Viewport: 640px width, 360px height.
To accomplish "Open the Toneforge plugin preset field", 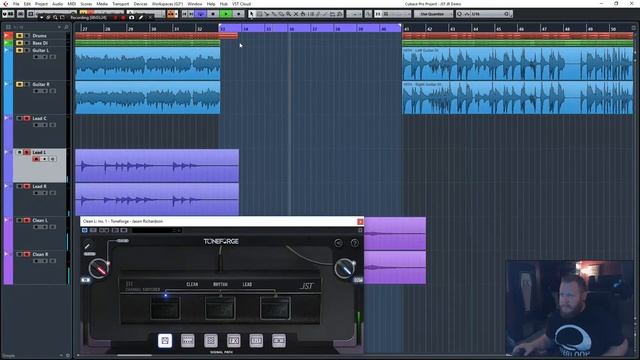I will pos(157,230).
